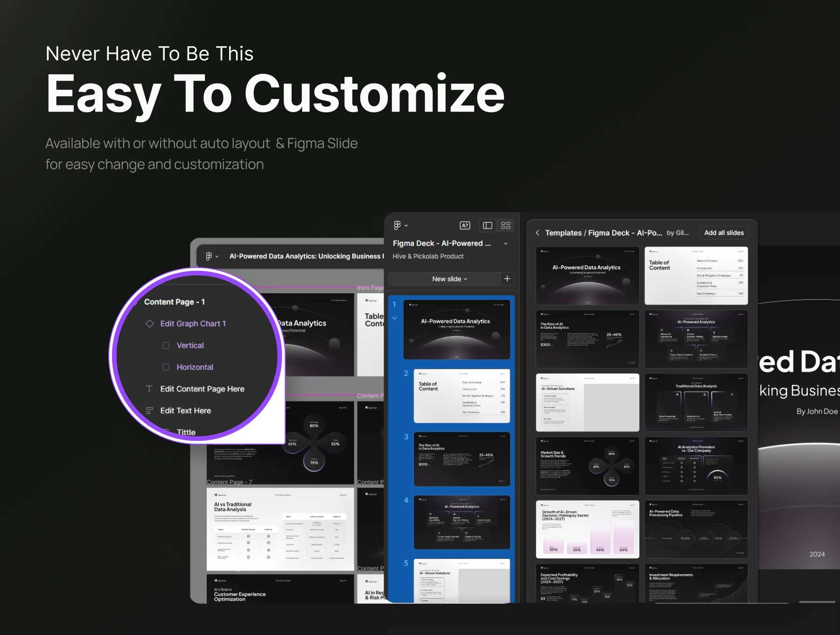Click layout icon beside Edit Text Here
Screen dimensions: 840x635
point(149,411)
